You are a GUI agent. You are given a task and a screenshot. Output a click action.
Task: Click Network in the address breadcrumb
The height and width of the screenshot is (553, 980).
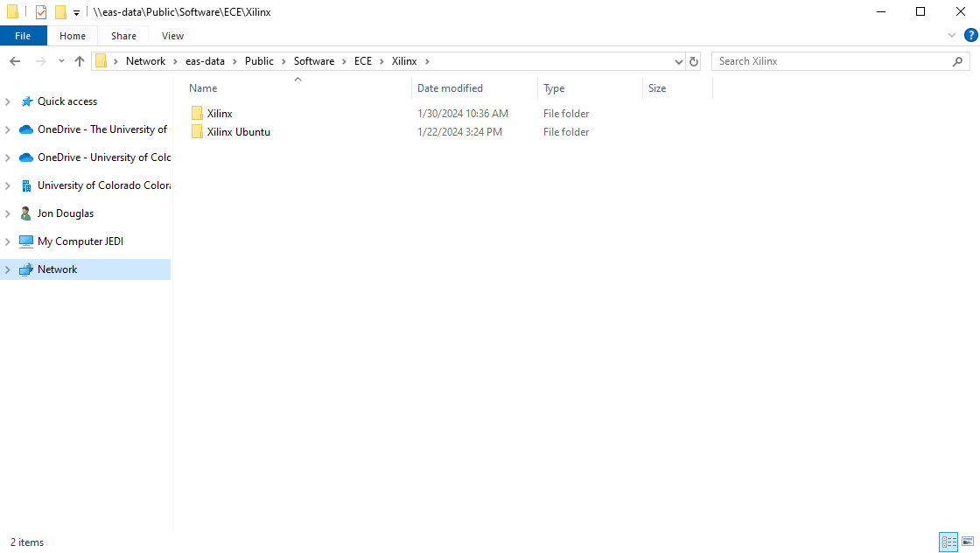pyautogui.click(x=145, y=61)
